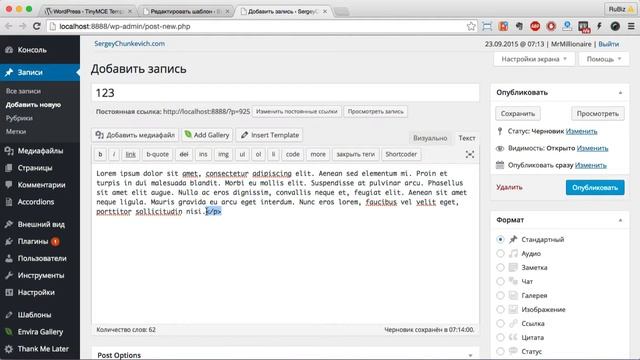Click Добавить медиафайл button
Image resolution: width=640 pixels, height=360 pixels.
[135, 135]
